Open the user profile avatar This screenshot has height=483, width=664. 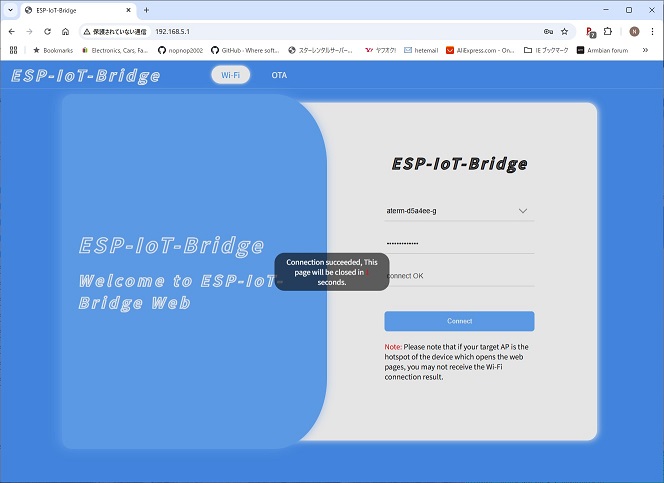click(634, 31)
